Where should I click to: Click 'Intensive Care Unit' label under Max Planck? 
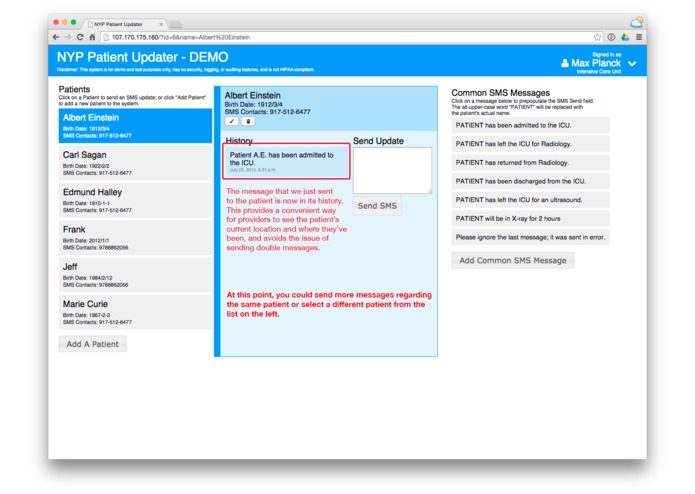pos(599,72)
